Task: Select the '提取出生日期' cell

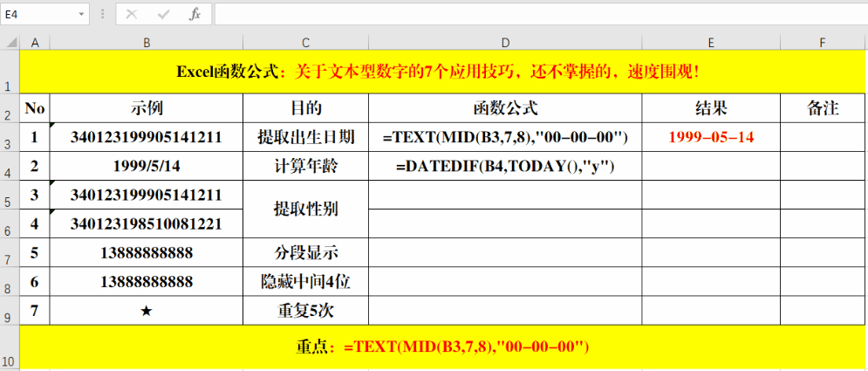Action: 305,137
